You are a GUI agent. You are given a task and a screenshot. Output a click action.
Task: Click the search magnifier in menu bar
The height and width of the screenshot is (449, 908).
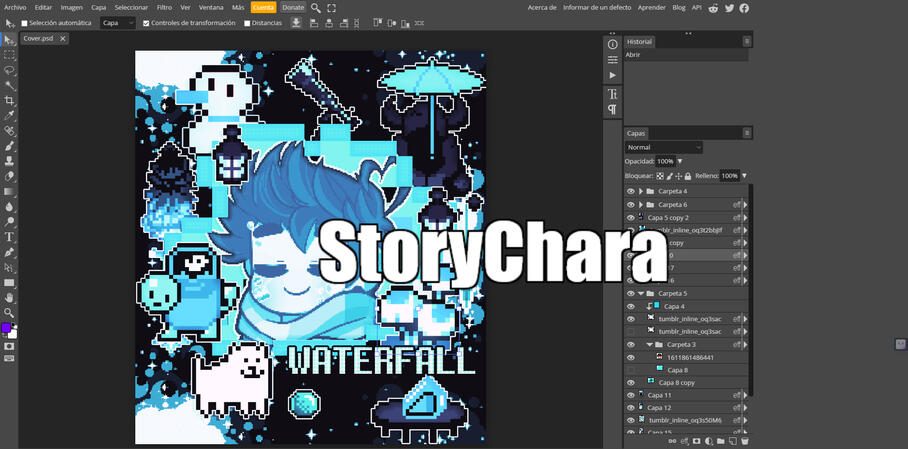tap(316, 7)
